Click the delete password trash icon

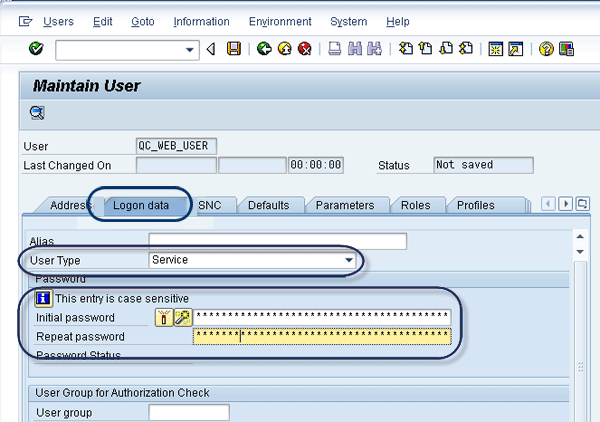point(163,317)
